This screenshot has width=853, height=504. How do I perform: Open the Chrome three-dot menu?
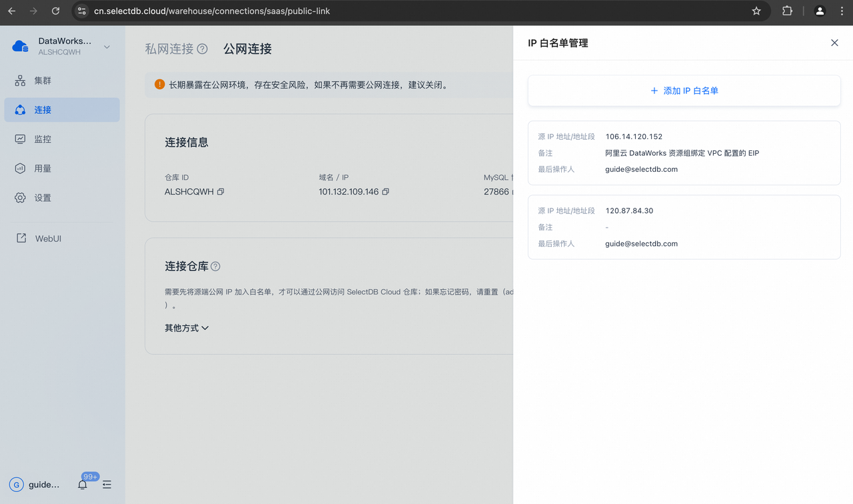click(842, 11)
